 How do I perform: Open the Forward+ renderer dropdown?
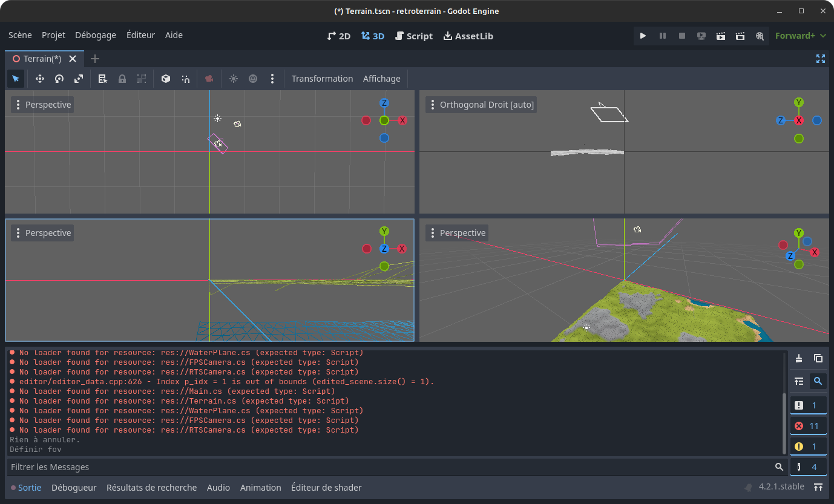[801, 36]
